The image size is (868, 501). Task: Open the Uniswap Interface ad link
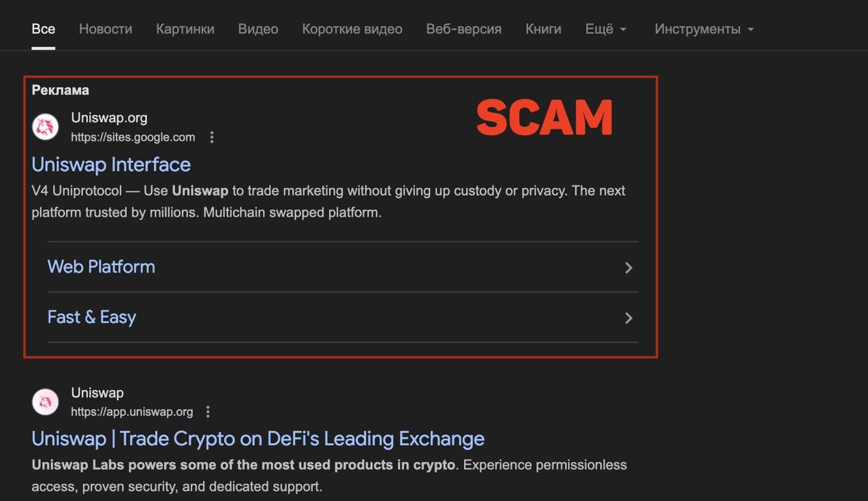pos(111,164)
